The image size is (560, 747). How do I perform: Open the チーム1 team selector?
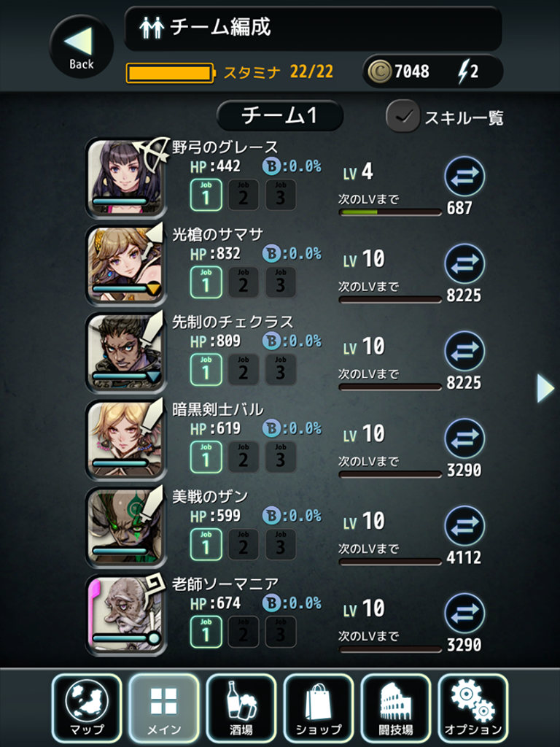(x=280, y=115)
